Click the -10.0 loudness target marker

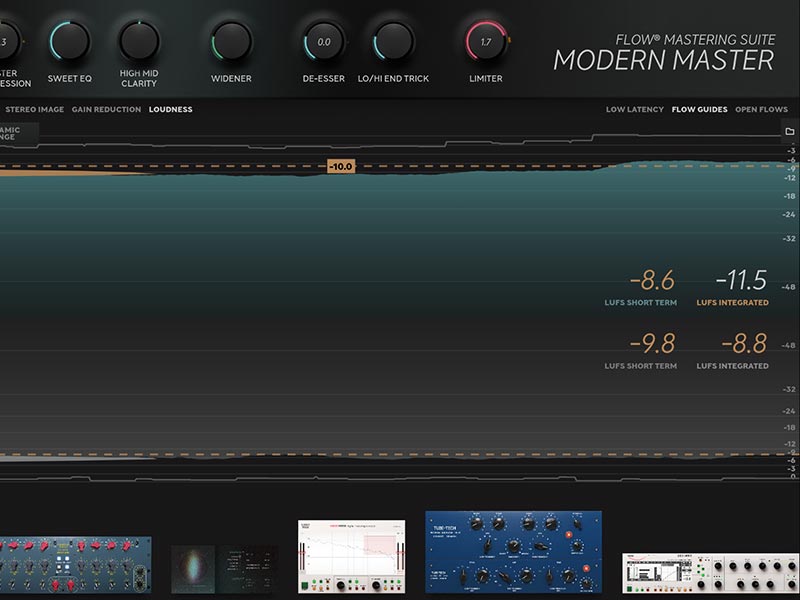[341, 166]
